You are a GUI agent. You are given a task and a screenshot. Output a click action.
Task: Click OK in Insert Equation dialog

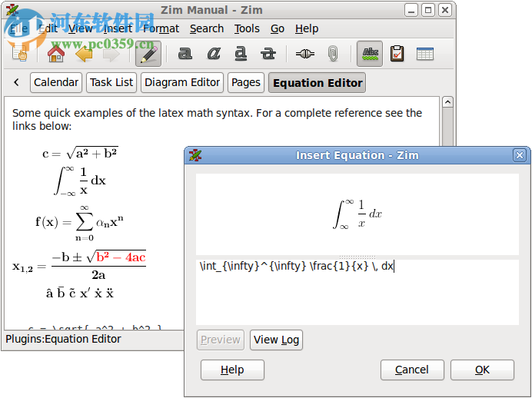coord(482,370)
